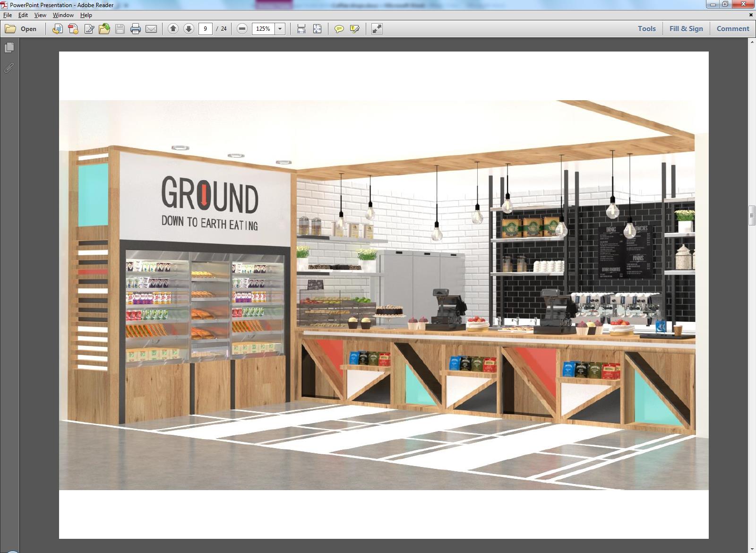Click the Open folder button
Image resolution: width=756 pixels, height=553 pixels.
pos(21,29)
